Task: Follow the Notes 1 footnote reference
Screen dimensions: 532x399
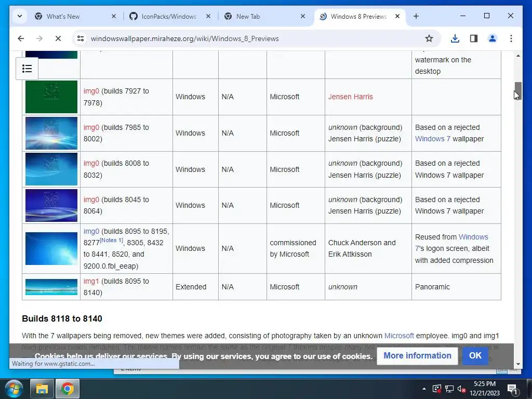Action: [x=111, y=240]
